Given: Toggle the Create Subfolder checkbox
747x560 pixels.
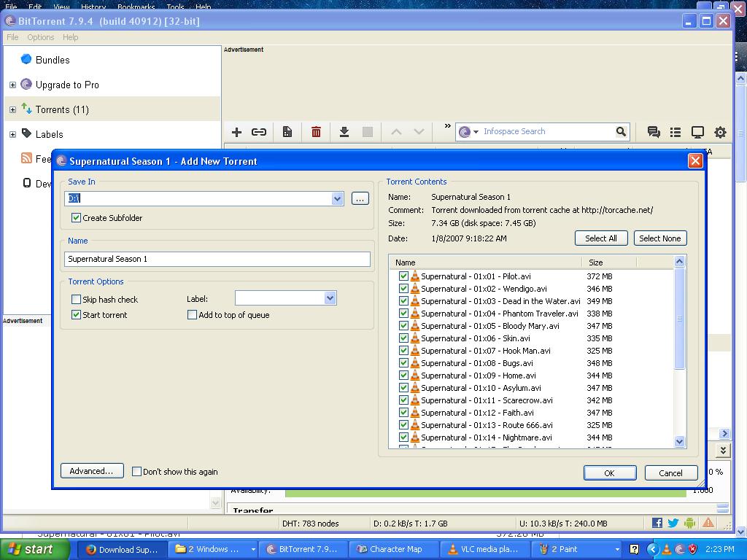Looking at the screenshot, I should (76, 217).
